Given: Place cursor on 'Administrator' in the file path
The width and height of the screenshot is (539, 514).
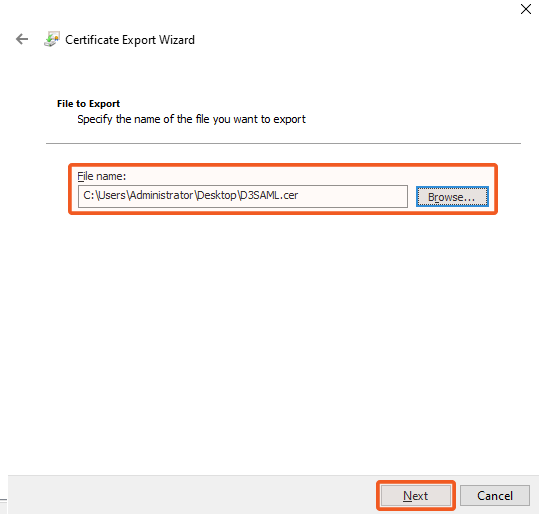Looking at the screenshot, I should [161, 195].
